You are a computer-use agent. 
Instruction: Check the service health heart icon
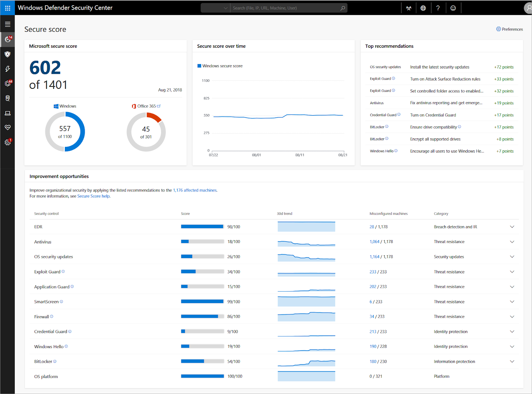point(7,127)
